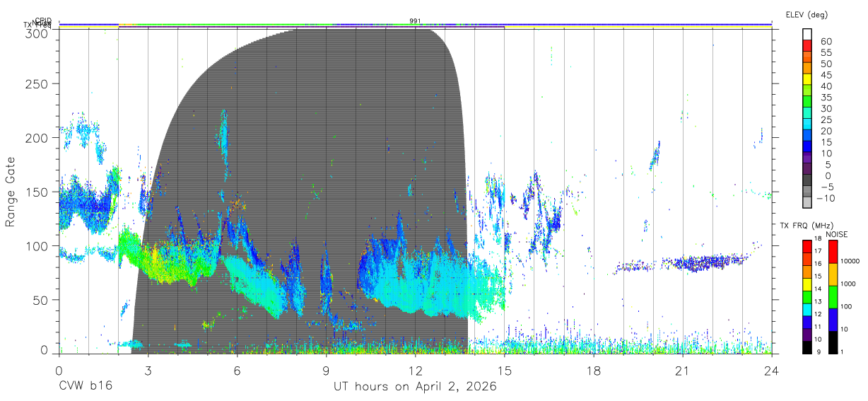The width and height of the screenshot is (868, 401).
Task: Click ELEV colorbar label '30'
Action: pyautogui.click(x=826, y=109)
